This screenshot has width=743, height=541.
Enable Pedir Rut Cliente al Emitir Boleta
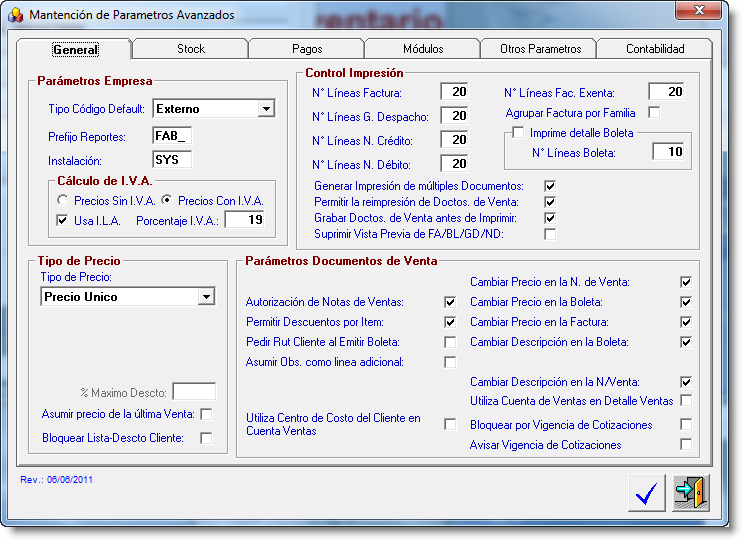[450, 342]
